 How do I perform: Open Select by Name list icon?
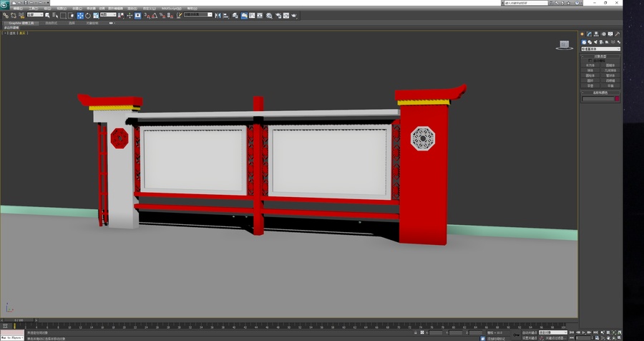(x=55, y=16)
